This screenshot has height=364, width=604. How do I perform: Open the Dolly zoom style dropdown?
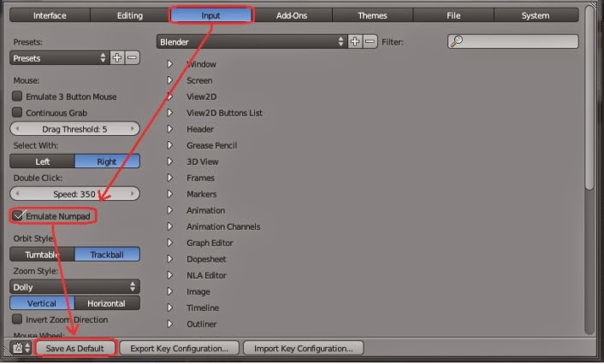click(74, 287)
